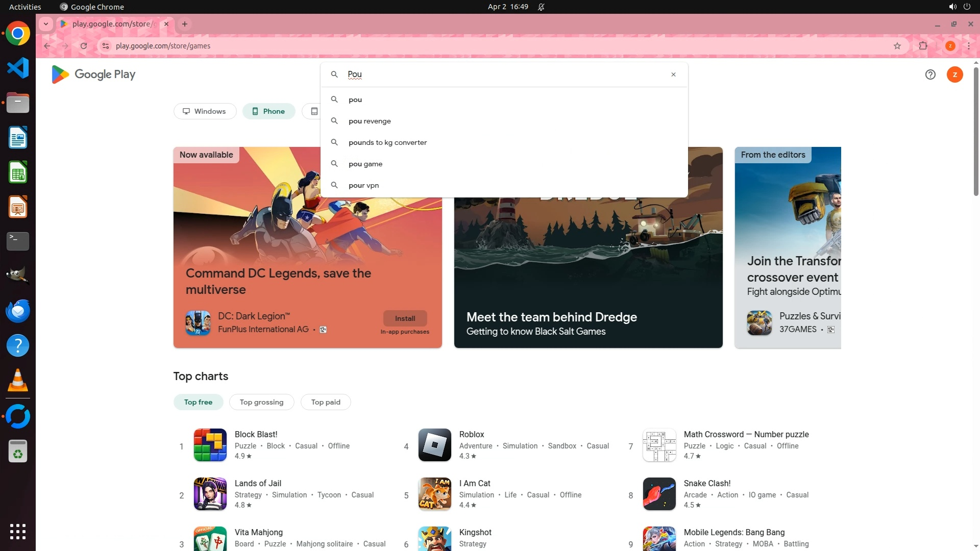The width and height of the screenshot is (980, 551).
Task: Select the Windows device filter chip
Action: coord(205,111)
